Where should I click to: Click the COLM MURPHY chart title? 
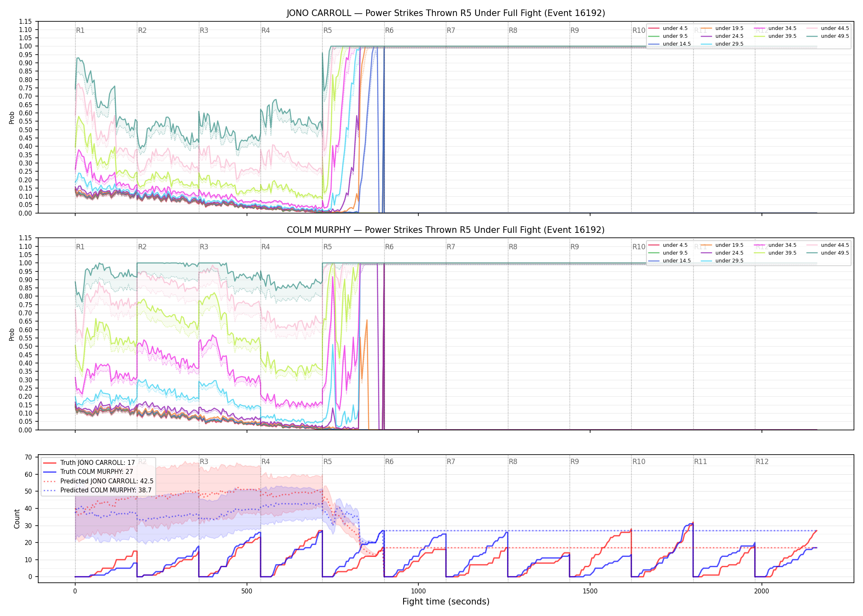446,230
